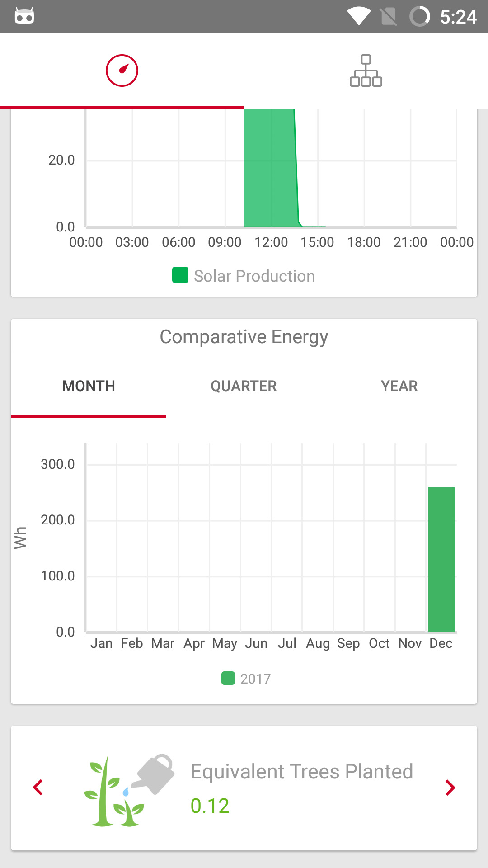Tap the Equivalent Trees Planted title
Screen dimensions: 488x868
pos(301,772)
